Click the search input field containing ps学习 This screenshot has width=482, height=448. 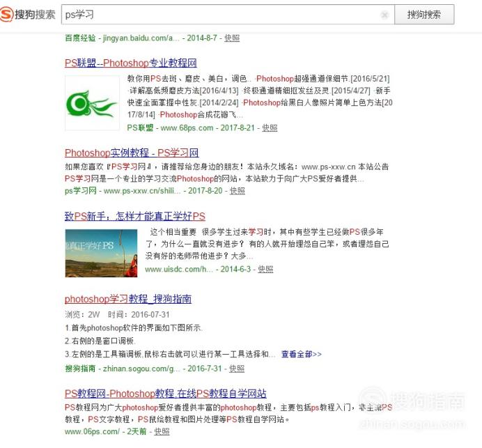click(x=228, y=15)
